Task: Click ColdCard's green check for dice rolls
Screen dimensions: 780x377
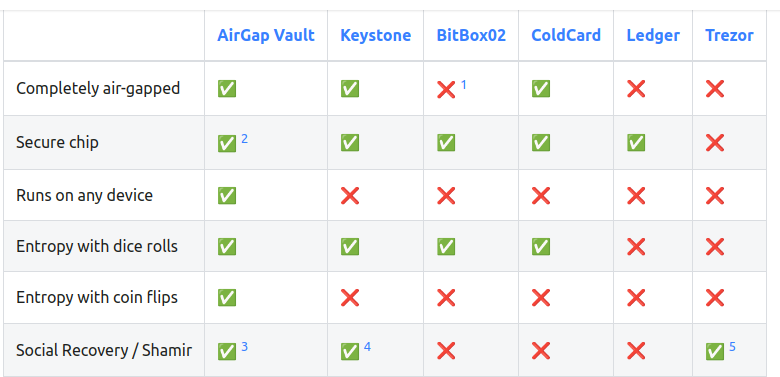Action: point(541,246)
